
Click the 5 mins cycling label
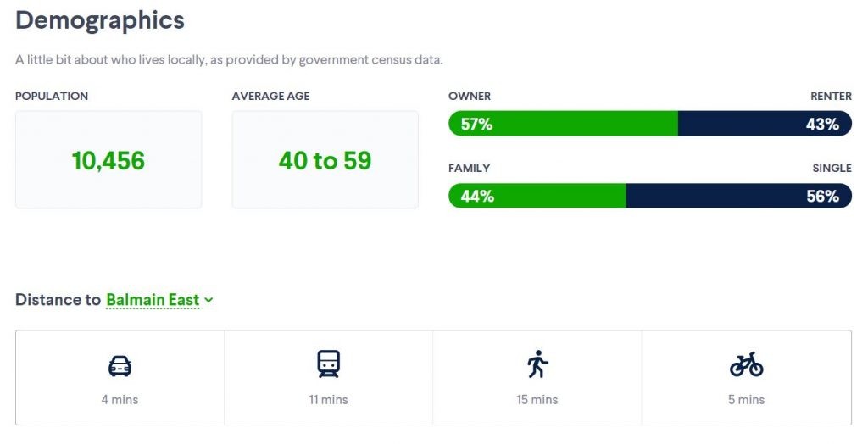pyautogui.click(x=746, y=399)
